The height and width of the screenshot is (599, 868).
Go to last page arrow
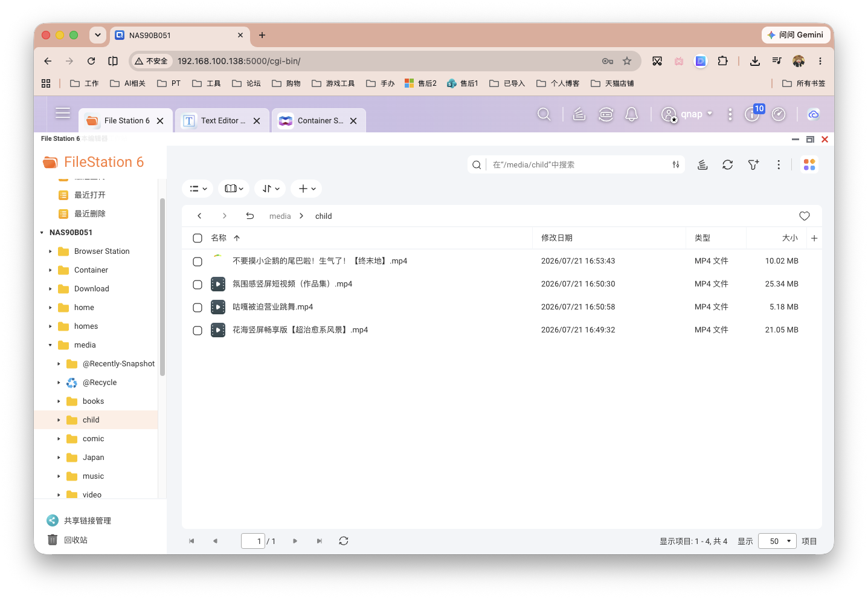pos(320,541)
